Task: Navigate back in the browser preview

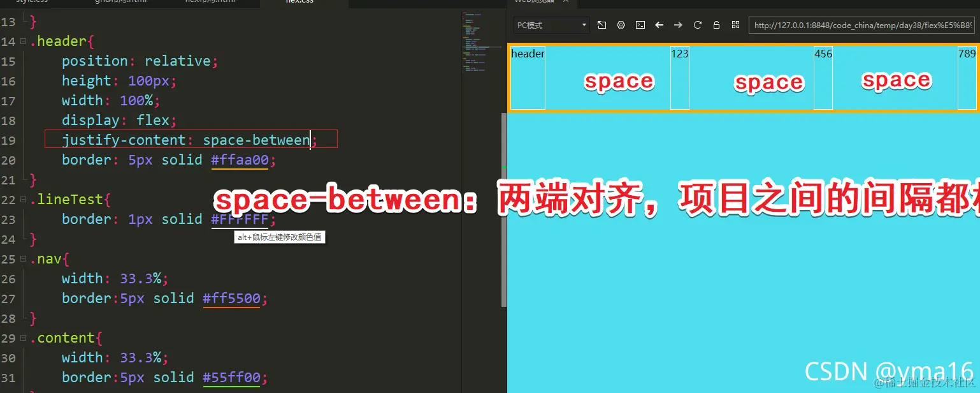Action: click(x=659, y=25)
